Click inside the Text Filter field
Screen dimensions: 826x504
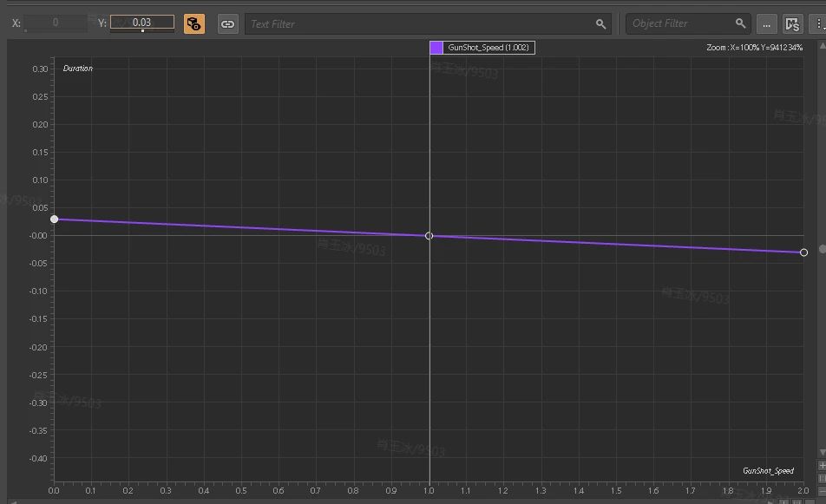click(x=428, y=23)
